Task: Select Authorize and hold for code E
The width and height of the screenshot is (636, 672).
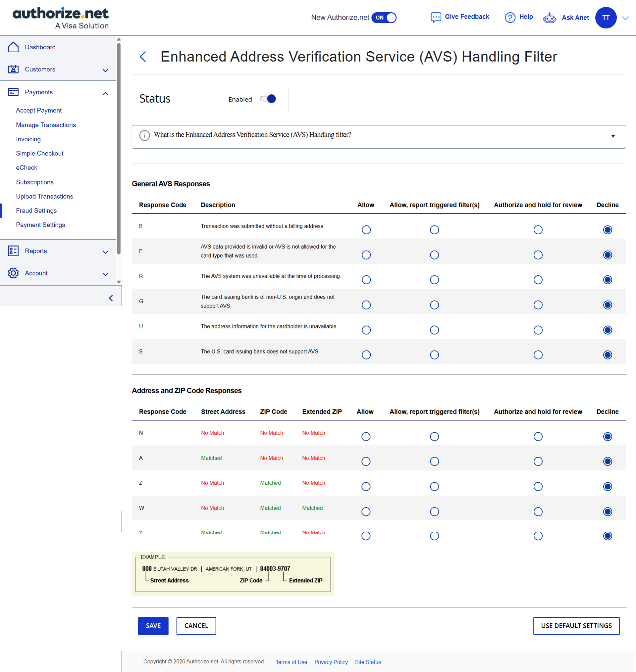Action: click(538, 255)
